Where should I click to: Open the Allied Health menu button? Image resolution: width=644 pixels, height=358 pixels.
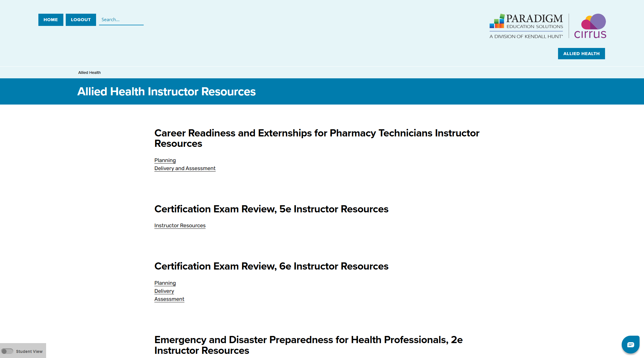[581, 54]
